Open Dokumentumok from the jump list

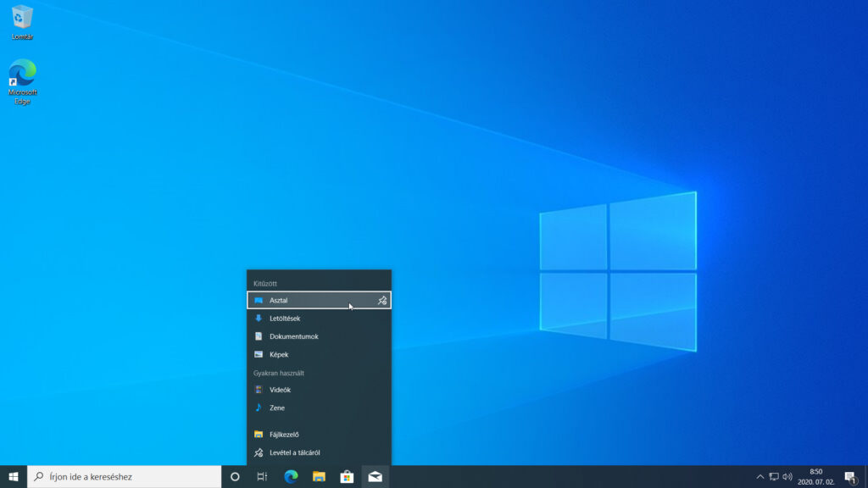[x=319, y=336]
